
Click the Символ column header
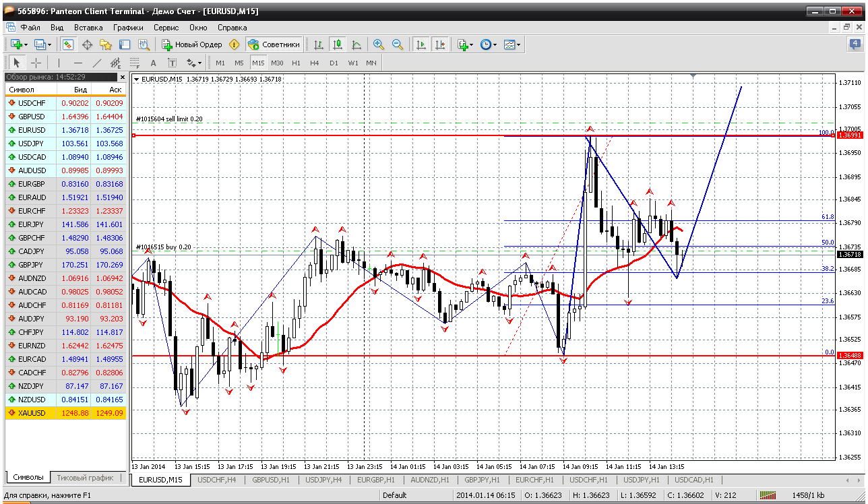pos(30,90)
